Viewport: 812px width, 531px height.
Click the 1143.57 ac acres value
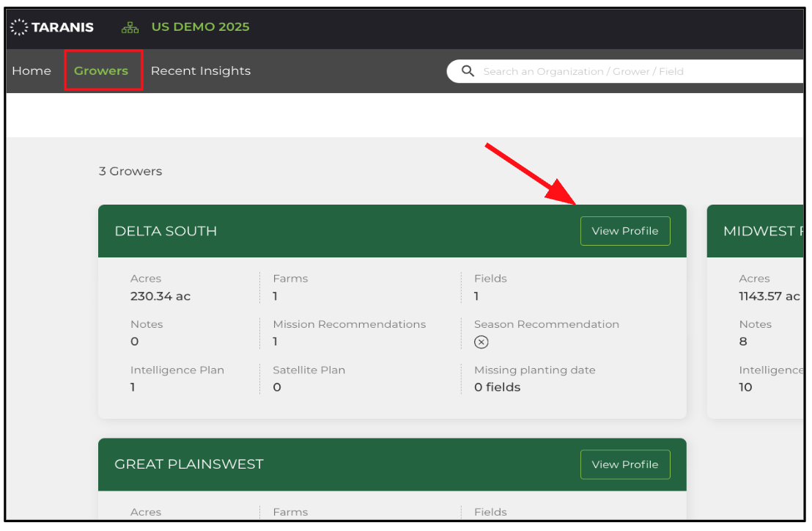(769, 296)
